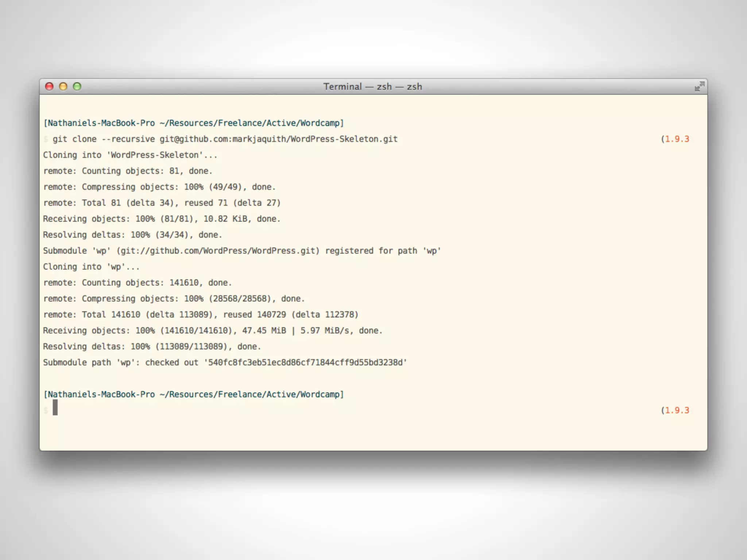Click the Compressing objects (49/49) line
The width and height of the screenshot is (747, 560).
click(159, 187)
